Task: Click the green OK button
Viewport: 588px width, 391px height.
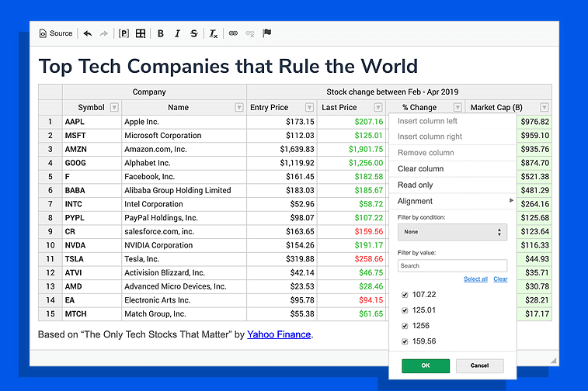Action: pos(426,365)
